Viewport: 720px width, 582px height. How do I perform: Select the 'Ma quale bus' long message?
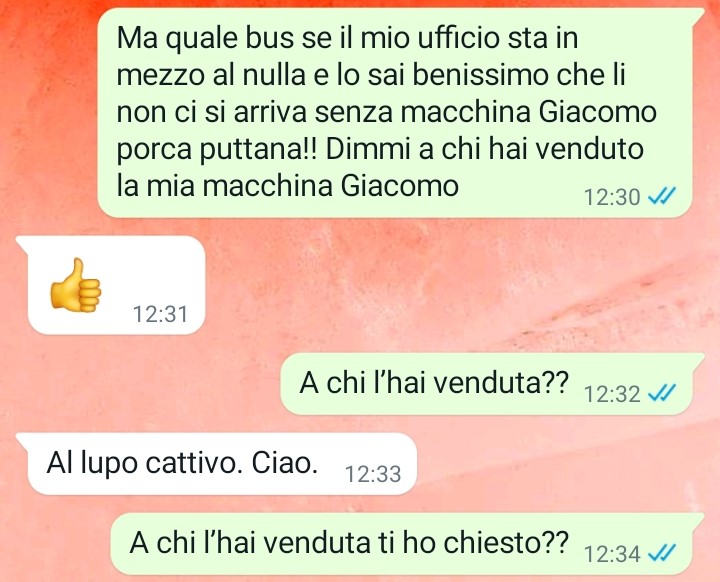coord(400,113)
